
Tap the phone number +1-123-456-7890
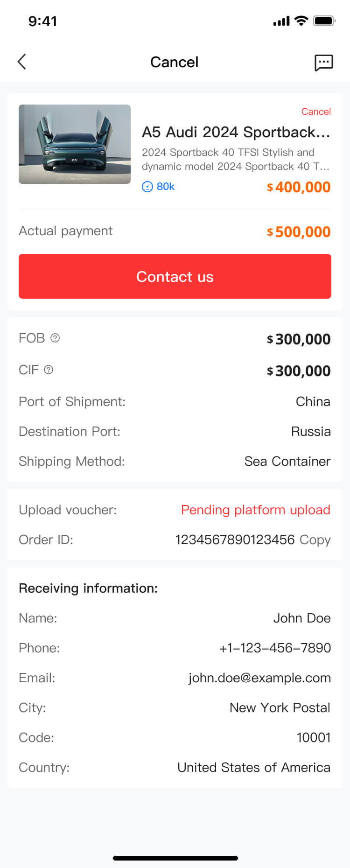[x=275, y=648]
